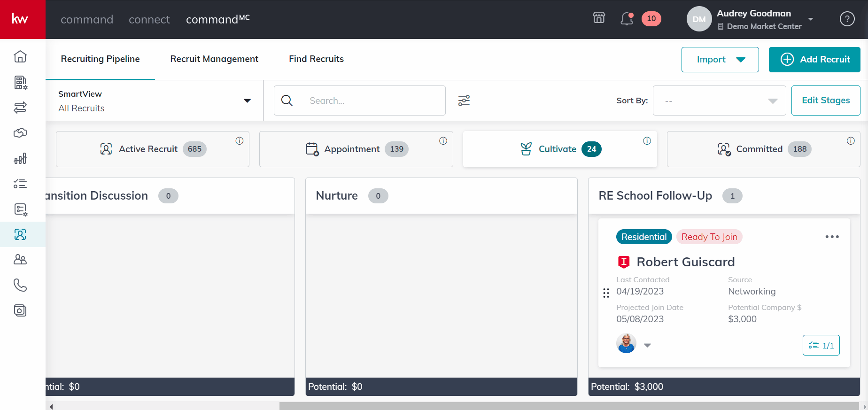Open Robert Guiscard's recruit profile
Image resolution: width=868 pixels, height=410 pixels.
tap(686, 262)
